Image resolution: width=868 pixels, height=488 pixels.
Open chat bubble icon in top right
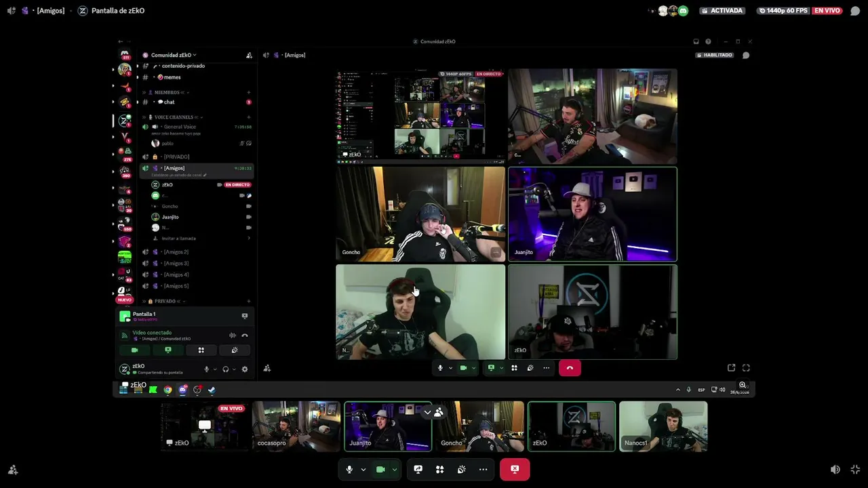click(855, 11)
